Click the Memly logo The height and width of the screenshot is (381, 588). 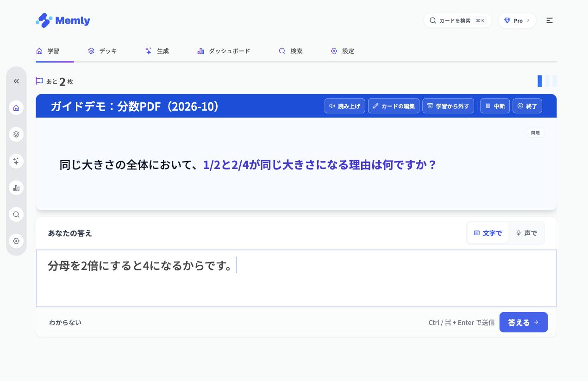(63, 20)
